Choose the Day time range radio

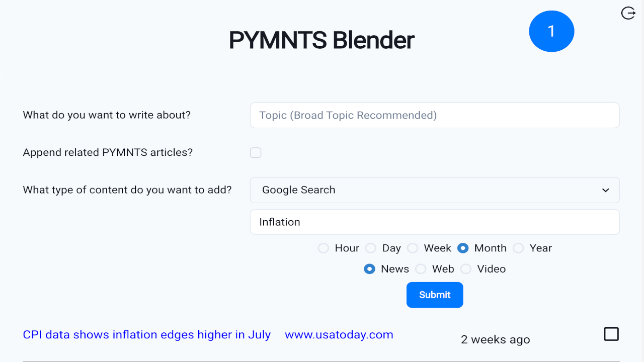click(x=371, y=248)
